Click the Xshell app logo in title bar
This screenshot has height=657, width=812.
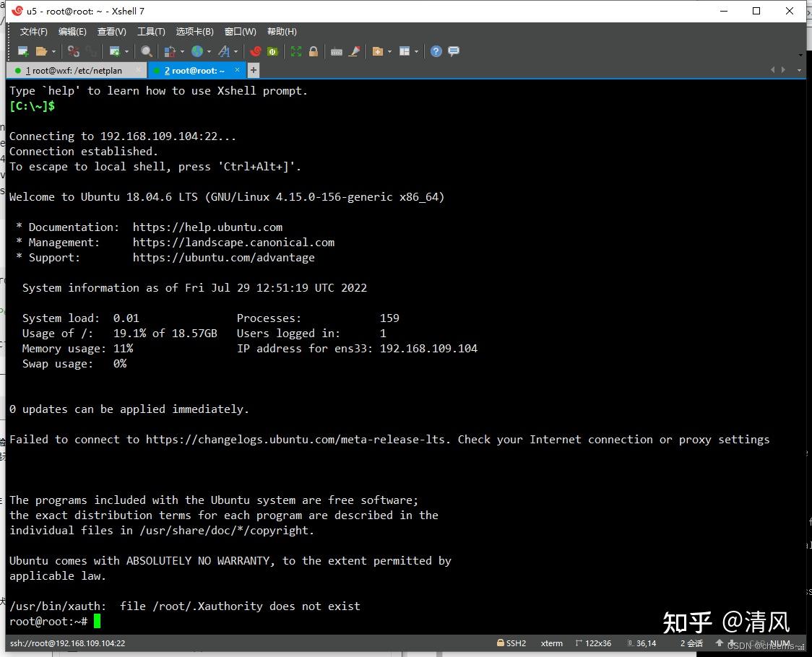point(17,10)
